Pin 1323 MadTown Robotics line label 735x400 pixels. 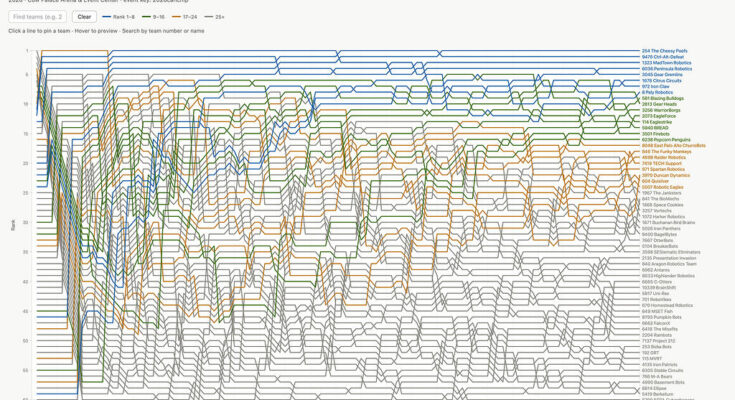tap(666, 63)
